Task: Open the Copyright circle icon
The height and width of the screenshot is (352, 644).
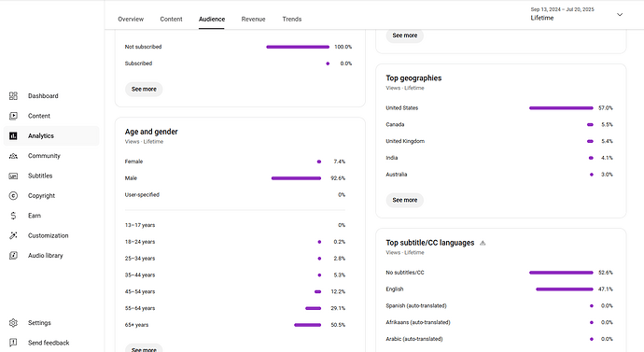Action: tap(13, 195)
